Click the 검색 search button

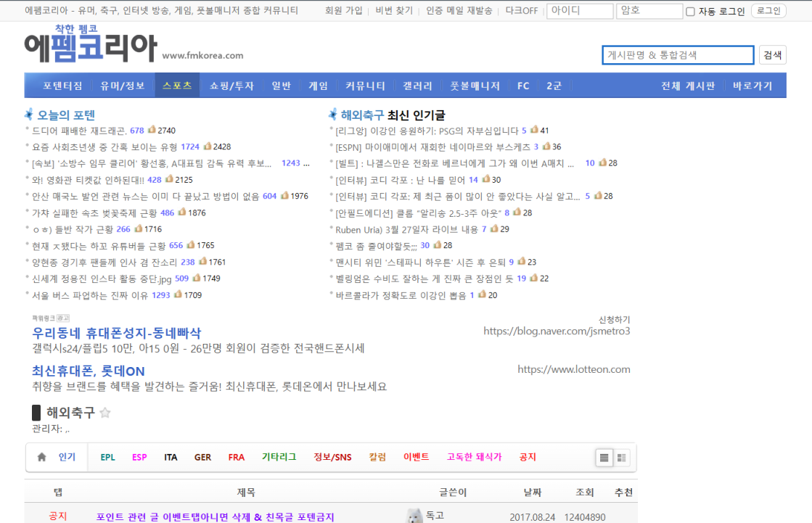(773, 55)
